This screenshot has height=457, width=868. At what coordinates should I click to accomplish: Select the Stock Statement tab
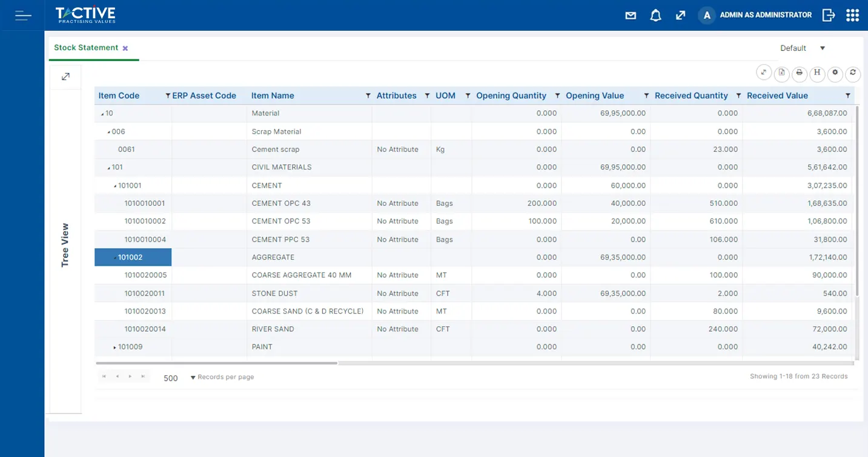pos(86,47)
